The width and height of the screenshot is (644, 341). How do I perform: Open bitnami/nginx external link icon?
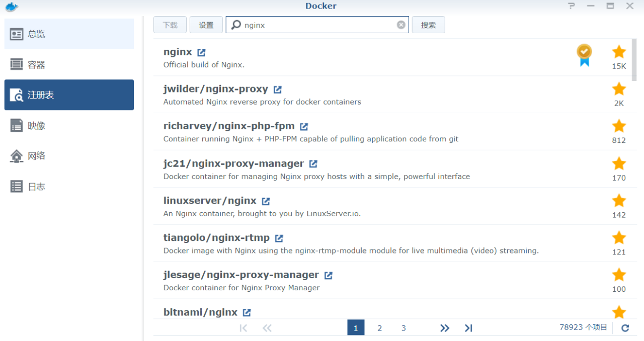(x=247, y=312)
